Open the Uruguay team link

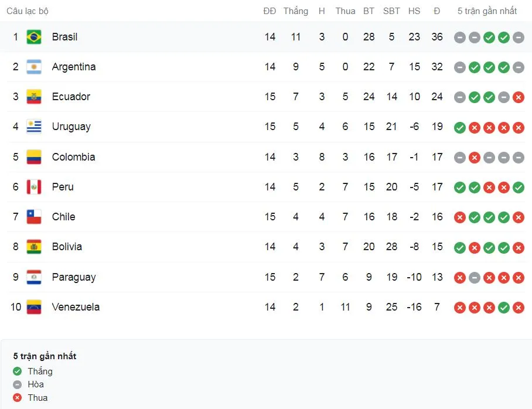71,127
